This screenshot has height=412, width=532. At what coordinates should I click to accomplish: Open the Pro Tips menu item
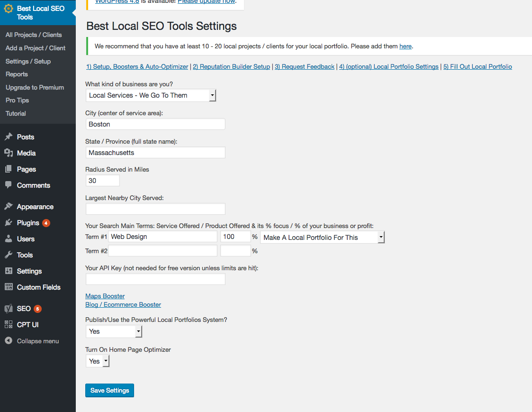pos(17,101)
